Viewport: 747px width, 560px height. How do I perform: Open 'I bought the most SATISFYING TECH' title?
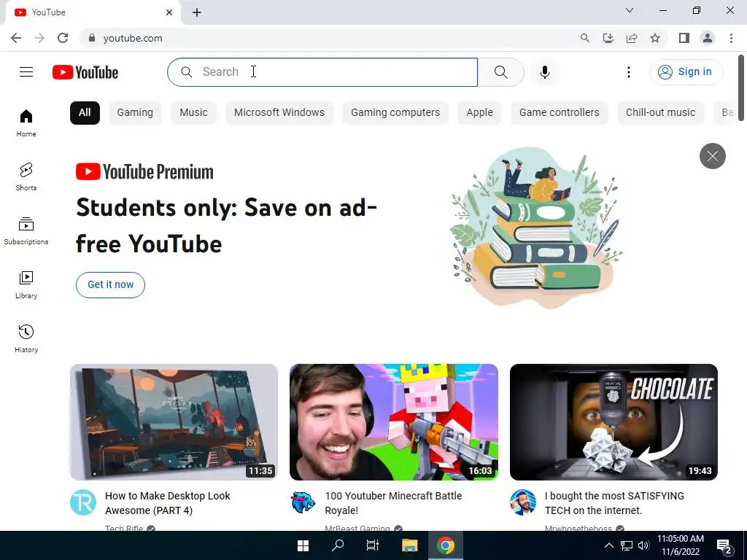[614, 503]
